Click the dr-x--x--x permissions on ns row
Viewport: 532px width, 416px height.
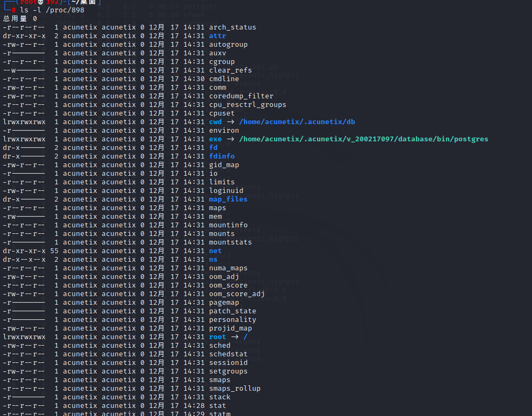coord(24,259)
